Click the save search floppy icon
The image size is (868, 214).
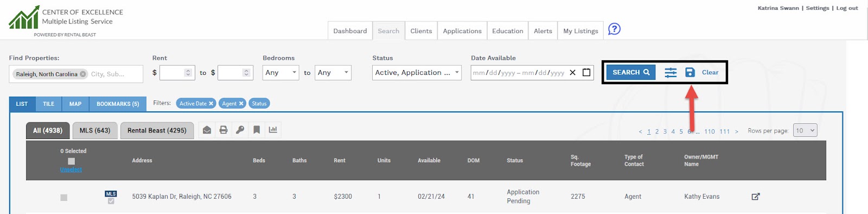[690, 72]
